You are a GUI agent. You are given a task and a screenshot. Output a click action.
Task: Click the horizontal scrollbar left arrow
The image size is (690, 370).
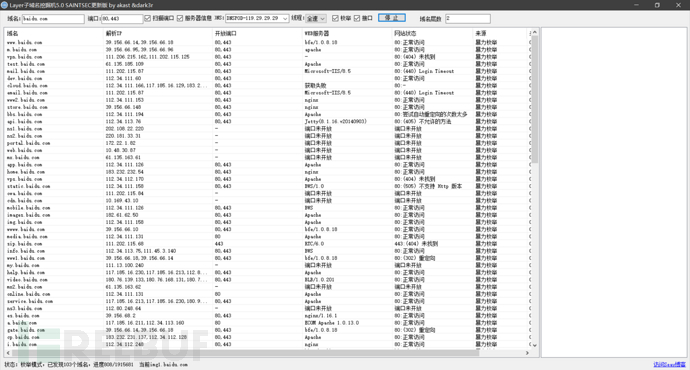(x=8, y=353)
